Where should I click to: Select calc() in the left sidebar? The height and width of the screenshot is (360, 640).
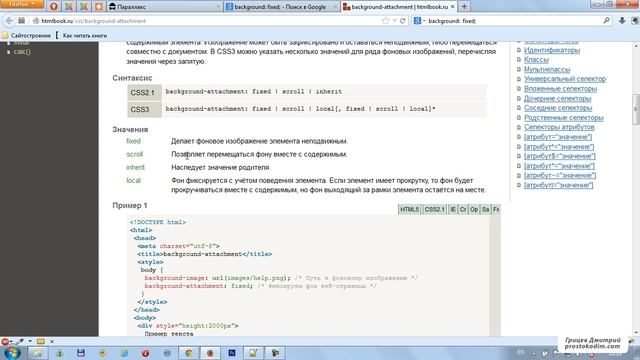point(22,52)
